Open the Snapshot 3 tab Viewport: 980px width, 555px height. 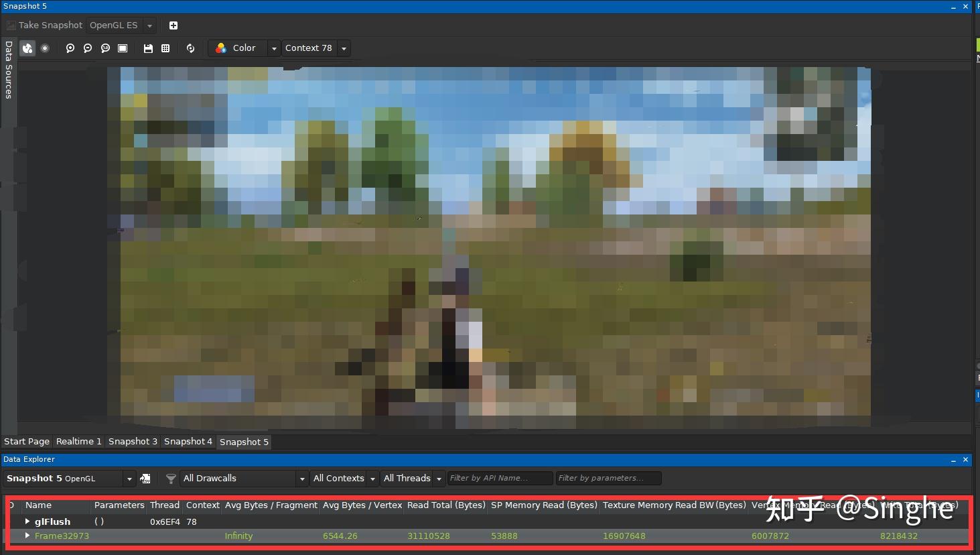click(x=133, y=442)
